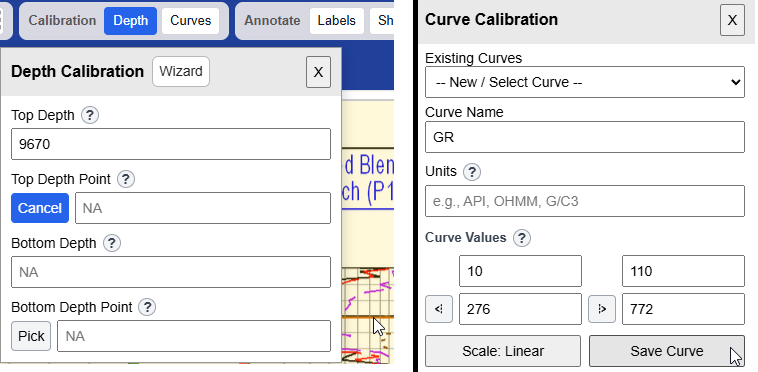Cancel the top depth point pick

coord(40,208)
